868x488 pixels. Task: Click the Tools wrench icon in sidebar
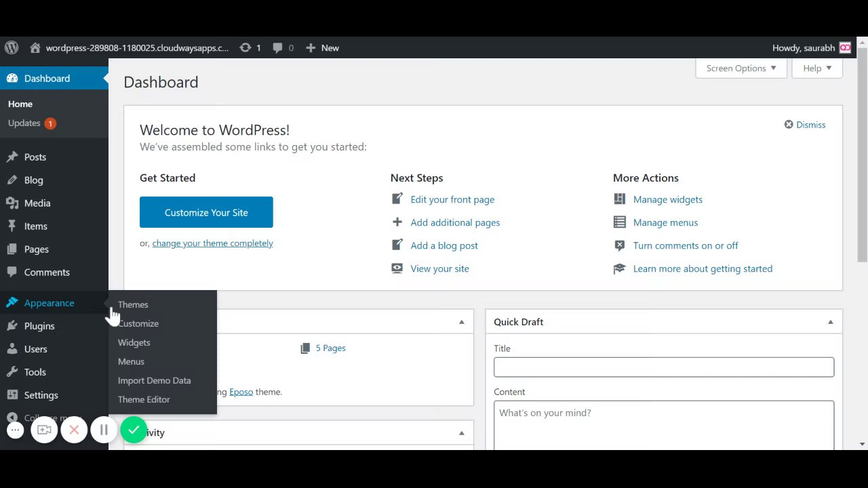click(x=12, y=371)
